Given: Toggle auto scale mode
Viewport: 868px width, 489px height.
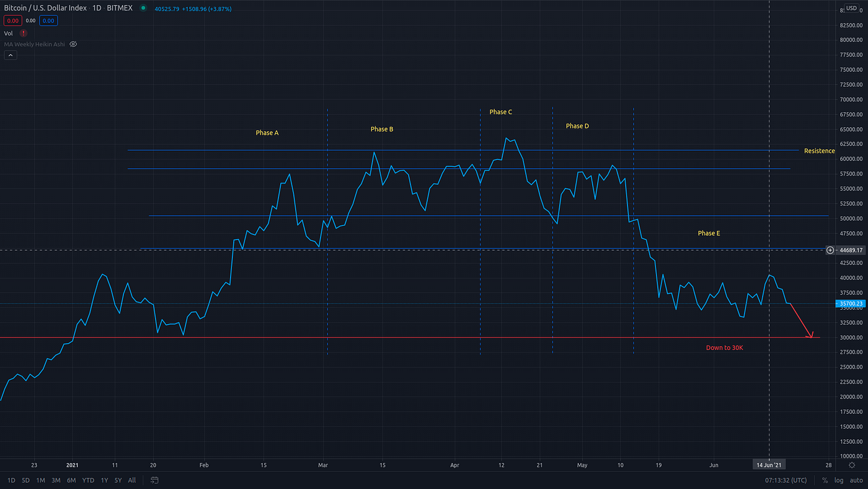Looking at the screenshot, I should pyautogui.click(x=856, y=480).
